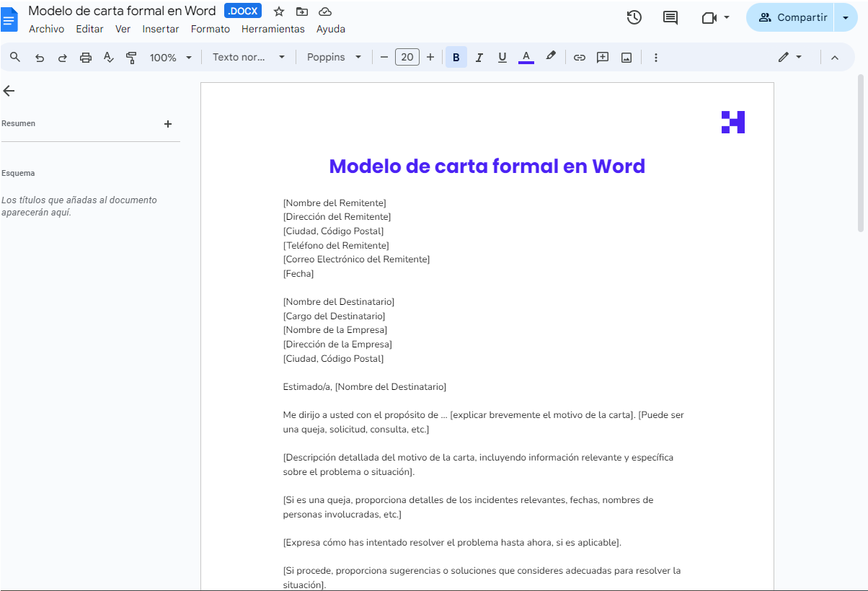Viewport: 868px width, 591px height.
Task: Open the Herramientas menu
Action: pyautogui.click(x=273, y=30)
